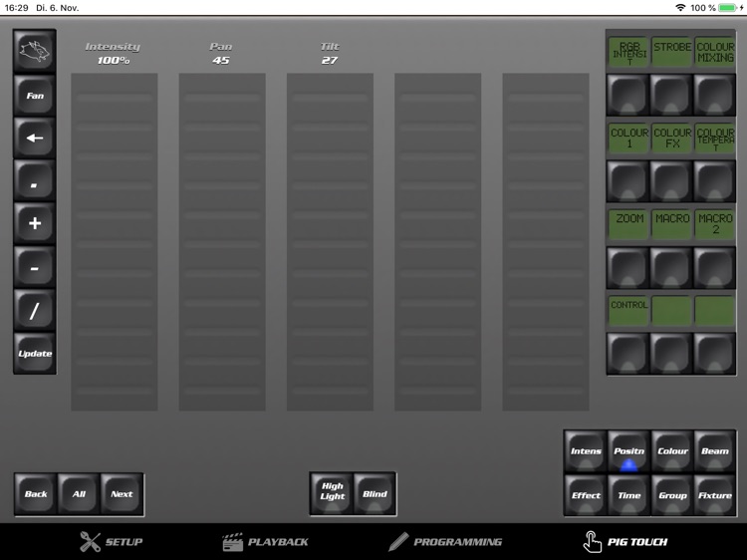The width and height of the screenshot is (747, 560).
Task: Tap the slash key
Action: (x=34, y=311)
